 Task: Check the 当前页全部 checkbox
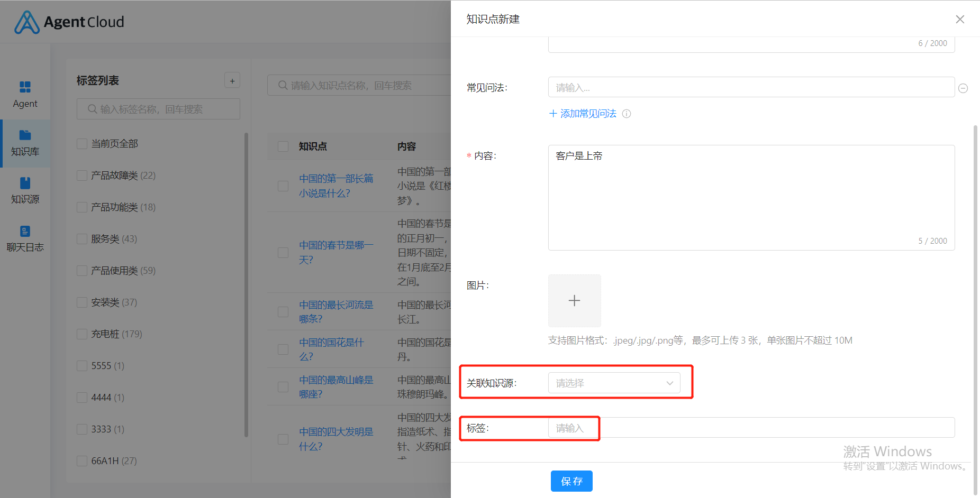[82, 144]
